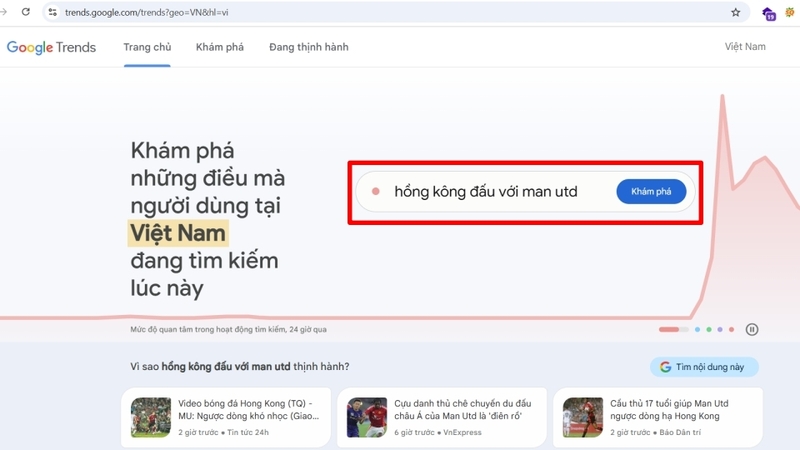Image resolution: width=800 pixels, height=450 pixels.
Task: Click thumbnail of the VnExpress article
Action: click(367, 417)
